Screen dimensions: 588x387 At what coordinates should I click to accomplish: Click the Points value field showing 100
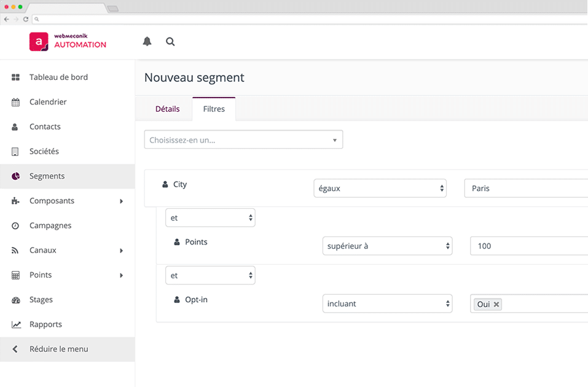528,246
